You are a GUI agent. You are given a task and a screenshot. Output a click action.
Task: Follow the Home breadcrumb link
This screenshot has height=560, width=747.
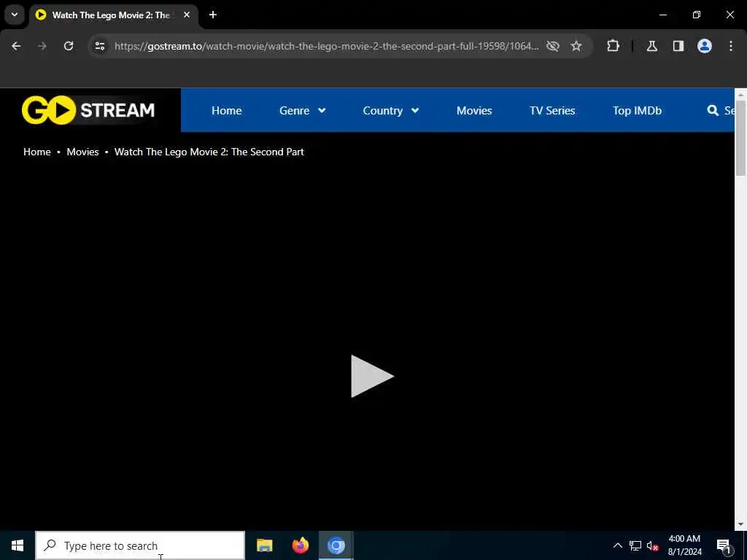(36, 152)
